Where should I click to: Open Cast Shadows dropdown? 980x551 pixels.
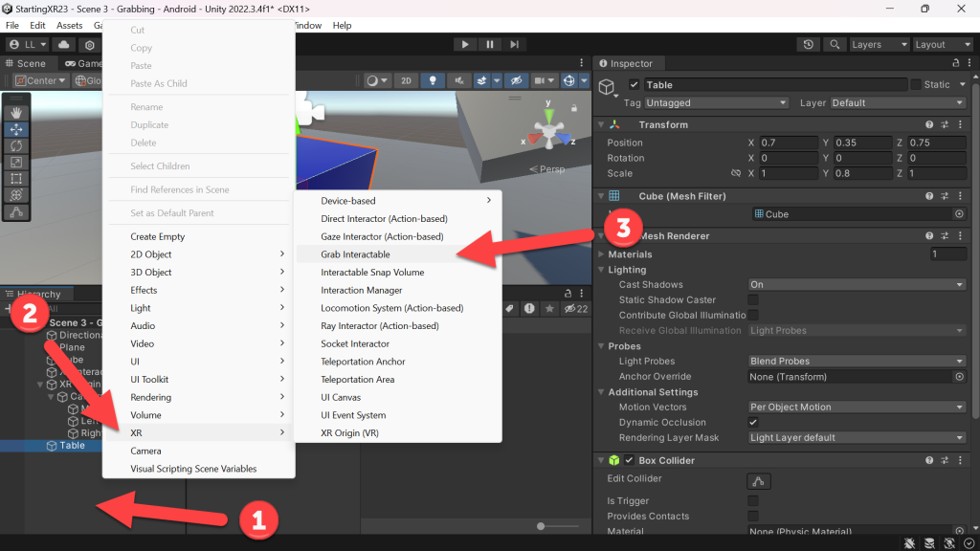coord(857,284)
